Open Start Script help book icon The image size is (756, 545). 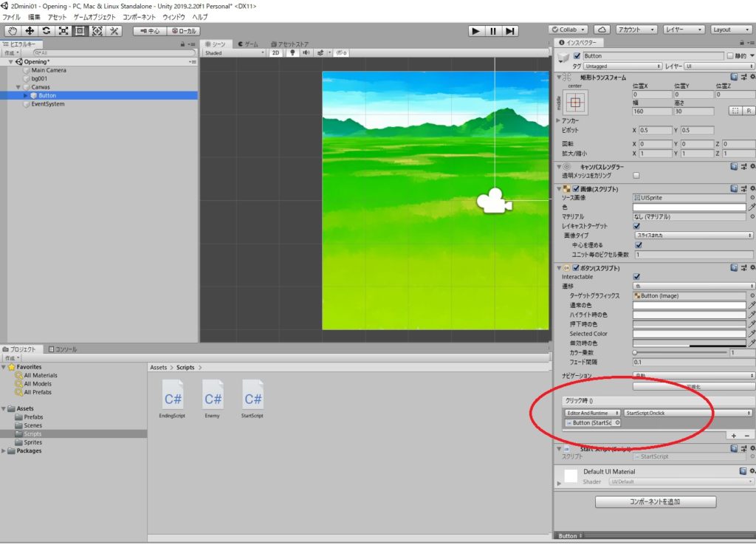tap(734, 448)
